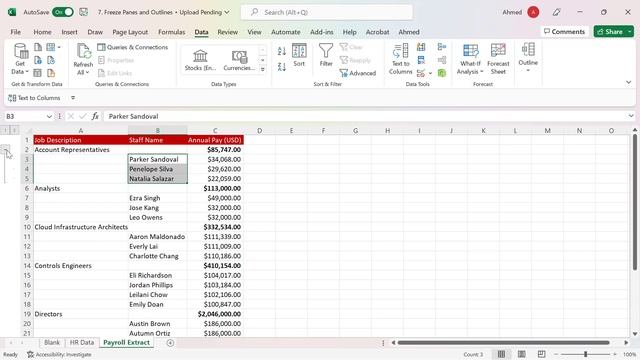Open the What-If Analysis menu
Image resolution: width=640 pixels, height=360 pixels.
[x=470, y=59]
